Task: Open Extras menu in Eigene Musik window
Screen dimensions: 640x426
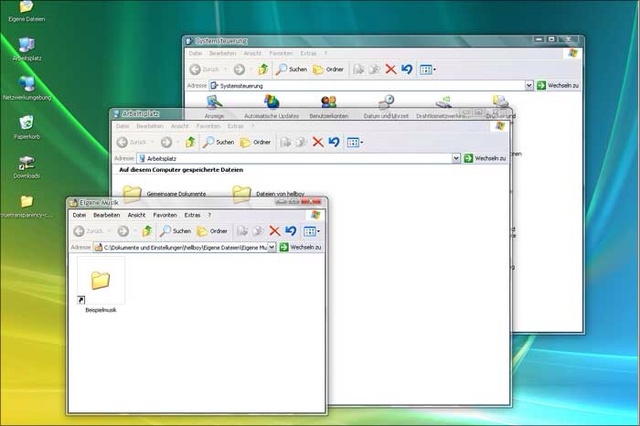Action: coord(192,215)
